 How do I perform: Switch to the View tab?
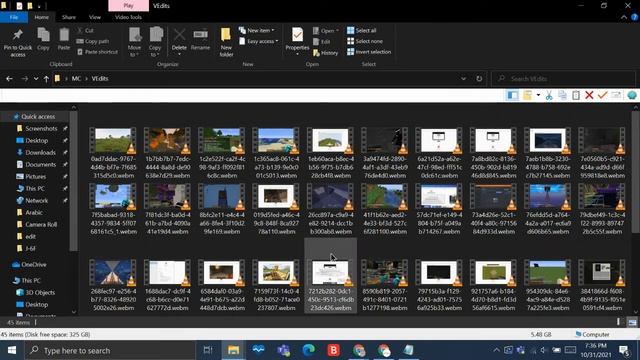click(x=95, y=17)
